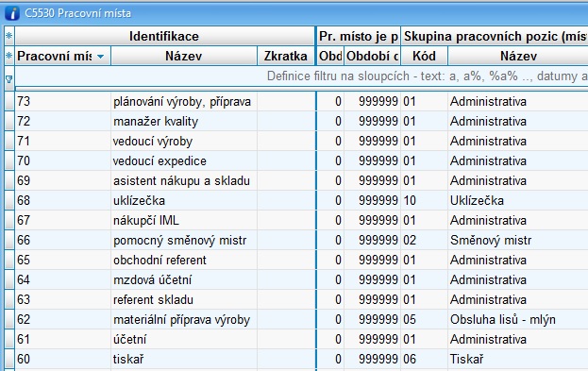Click cell 'referent skladu'
This screenshot has height=371, width=588.
184,299
